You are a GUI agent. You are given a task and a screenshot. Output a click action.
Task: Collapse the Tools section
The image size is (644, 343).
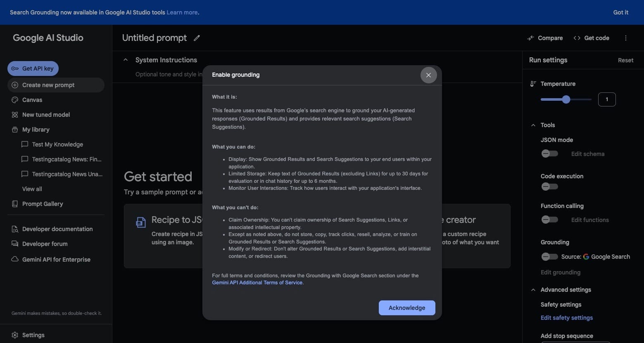[533, 125]
